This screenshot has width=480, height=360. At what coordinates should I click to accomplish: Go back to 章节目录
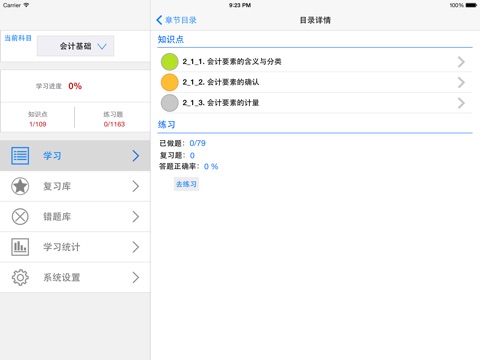coord(177,20)
